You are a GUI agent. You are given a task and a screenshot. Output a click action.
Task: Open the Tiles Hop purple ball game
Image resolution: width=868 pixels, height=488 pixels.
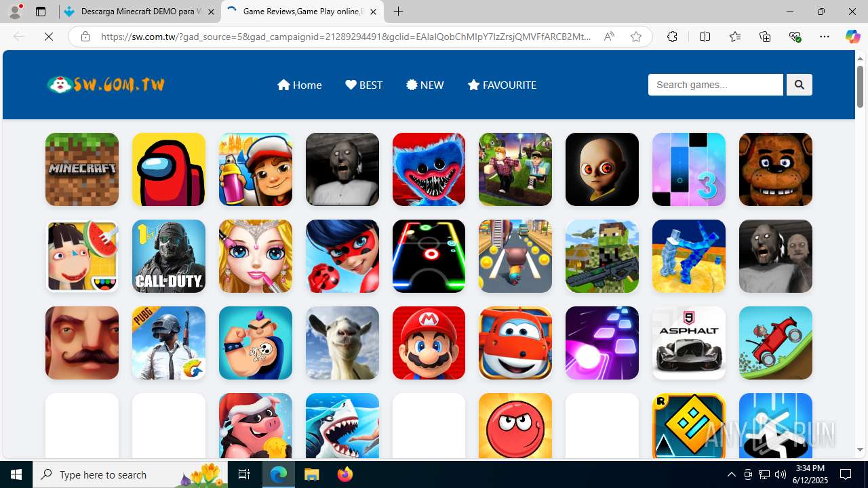602,343
